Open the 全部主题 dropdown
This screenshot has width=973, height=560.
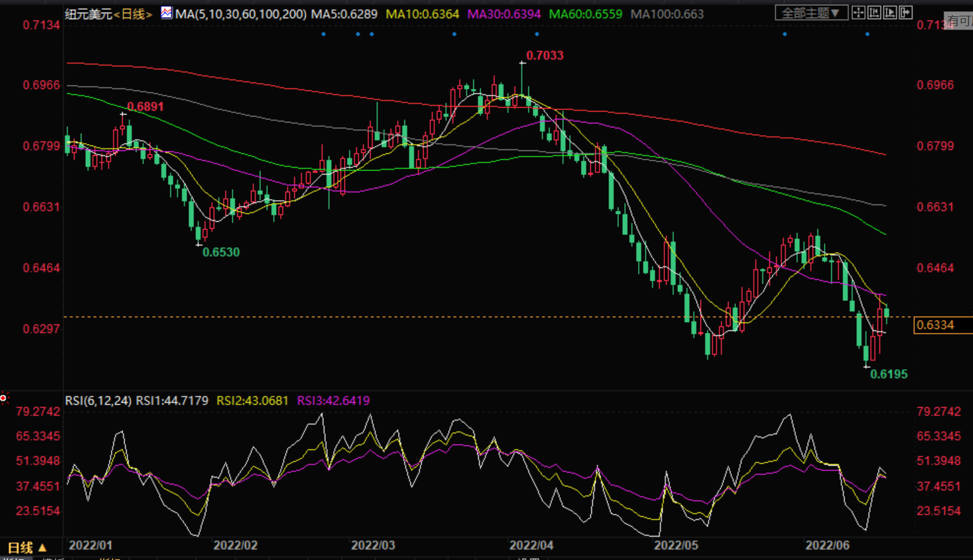coord(811,12)
